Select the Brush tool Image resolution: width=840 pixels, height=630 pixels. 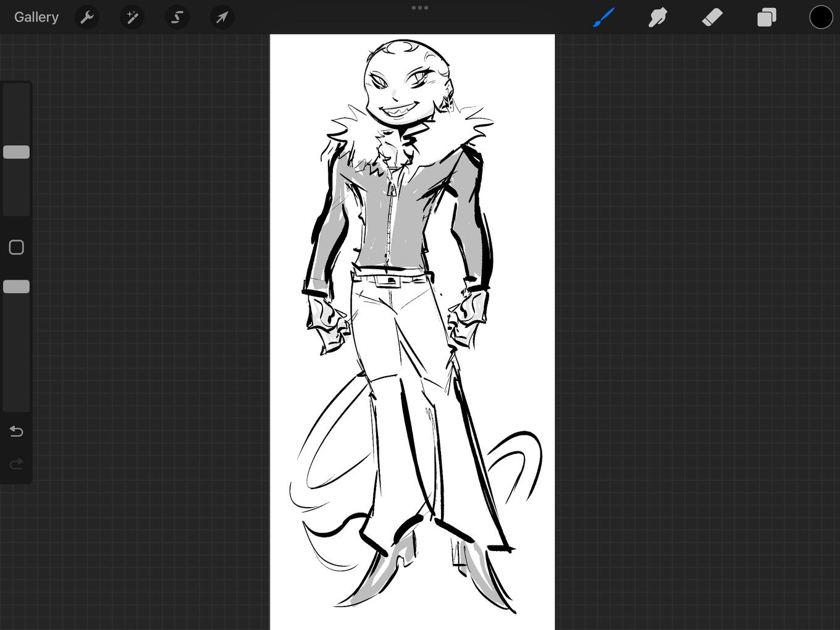coord(603,17)
